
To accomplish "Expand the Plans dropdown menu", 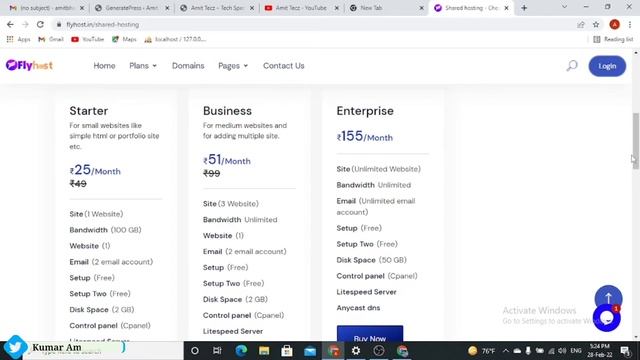I will pos(143,66).
